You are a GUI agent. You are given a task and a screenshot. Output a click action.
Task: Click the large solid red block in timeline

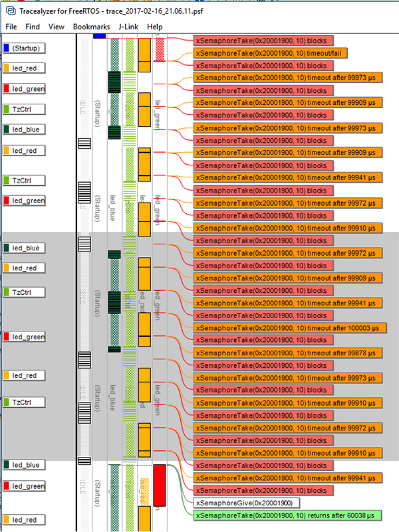(160, 484)
